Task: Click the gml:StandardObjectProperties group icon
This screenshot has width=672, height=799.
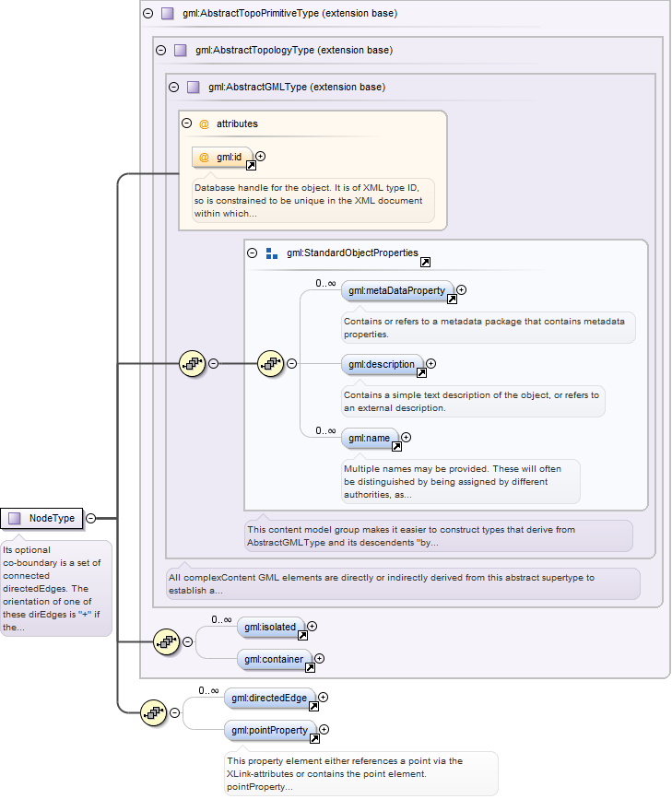Action: tap(272, 253)
